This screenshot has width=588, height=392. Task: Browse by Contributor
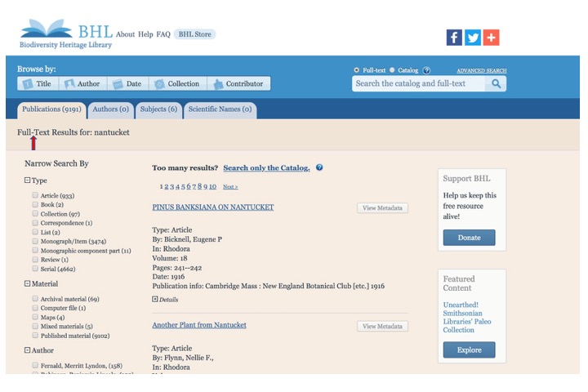(238, 83)
